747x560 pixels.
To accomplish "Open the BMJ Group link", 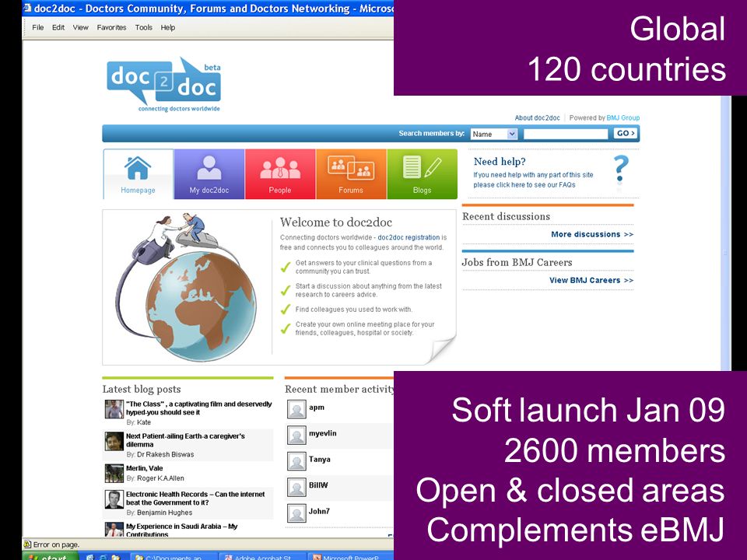I will (x=622, y=117).
